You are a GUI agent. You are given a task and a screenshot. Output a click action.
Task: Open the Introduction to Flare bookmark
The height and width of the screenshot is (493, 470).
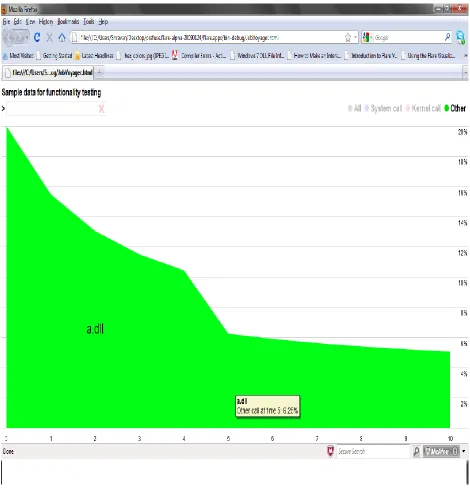tap(371, 56)
